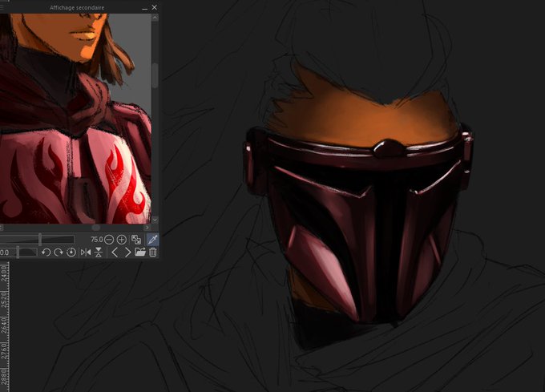Flip Sub View image vertically

click(x=99, y=253)
